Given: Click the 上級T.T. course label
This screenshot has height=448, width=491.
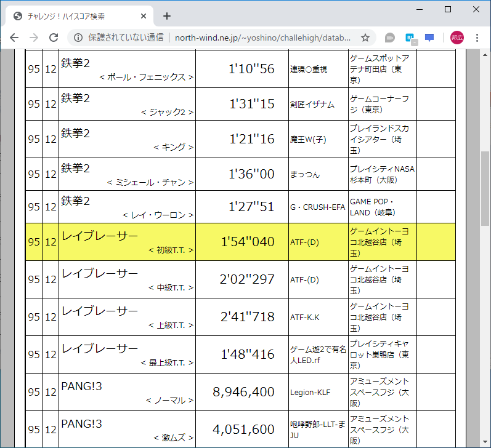Looking at the screenshot, I should (171, 326).
